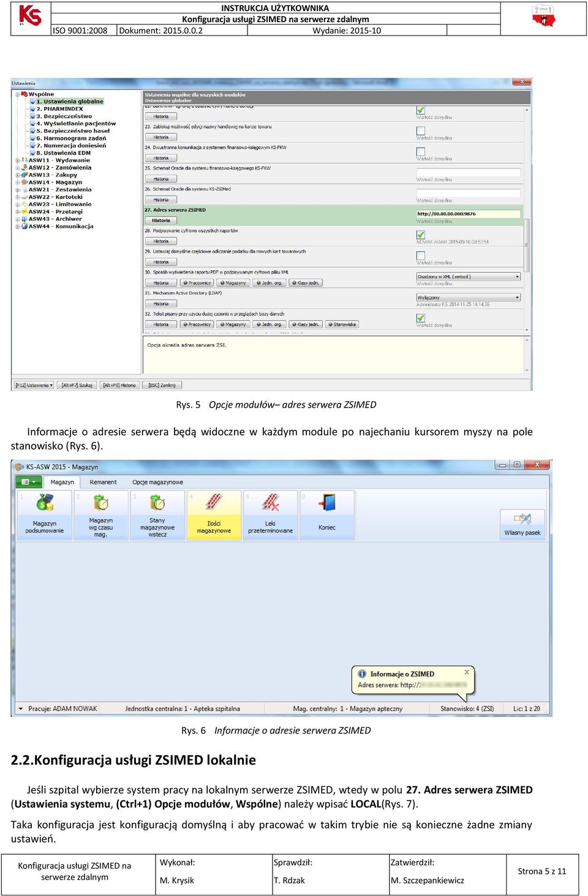
Task: Select the highlighted Ilości magazynowe icon
Action: pyautogui.click(x=214, y=515)
